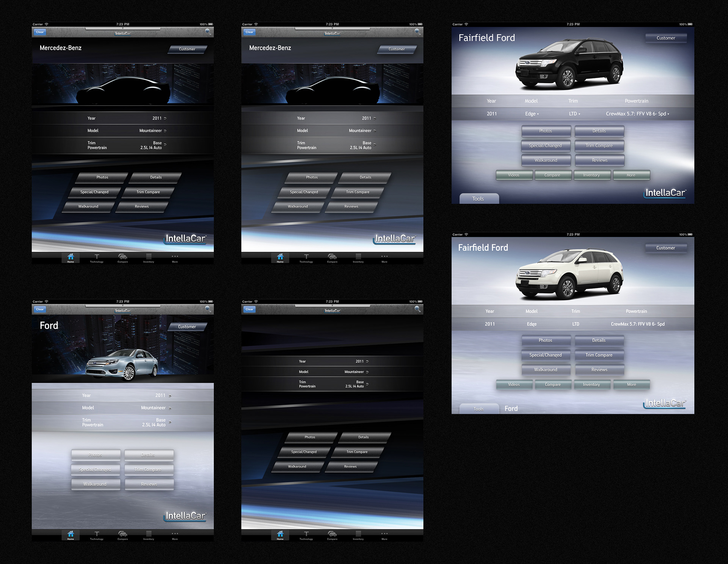Select Inventory on the white-car Fairfield Ford screen
This screenshot has height=564, width=728.
(592, 385)
